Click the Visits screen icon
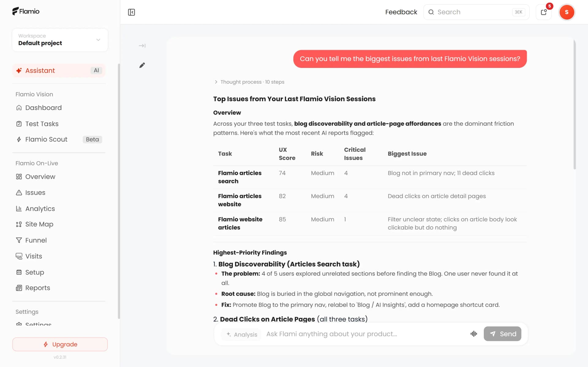 coord(19,256)
